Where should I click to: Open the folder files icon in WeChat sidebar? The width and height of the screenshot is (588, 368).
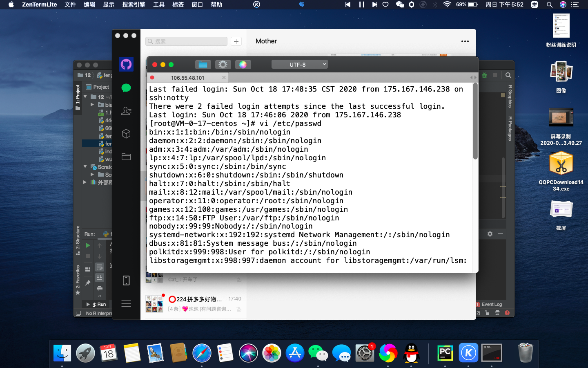click(x=126, y=157)
